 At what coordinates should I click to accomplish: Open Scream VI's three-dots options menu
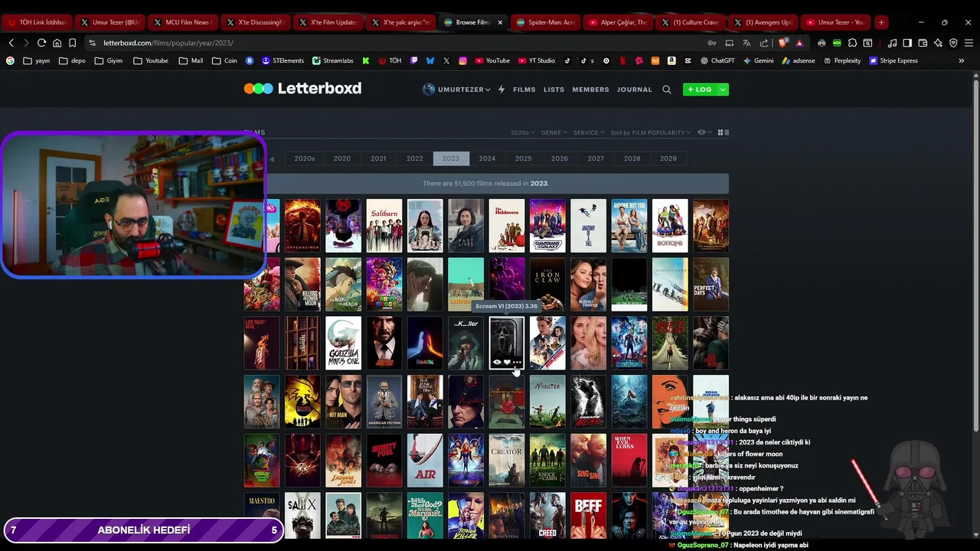pyautogui.click(x=517, y=362)
